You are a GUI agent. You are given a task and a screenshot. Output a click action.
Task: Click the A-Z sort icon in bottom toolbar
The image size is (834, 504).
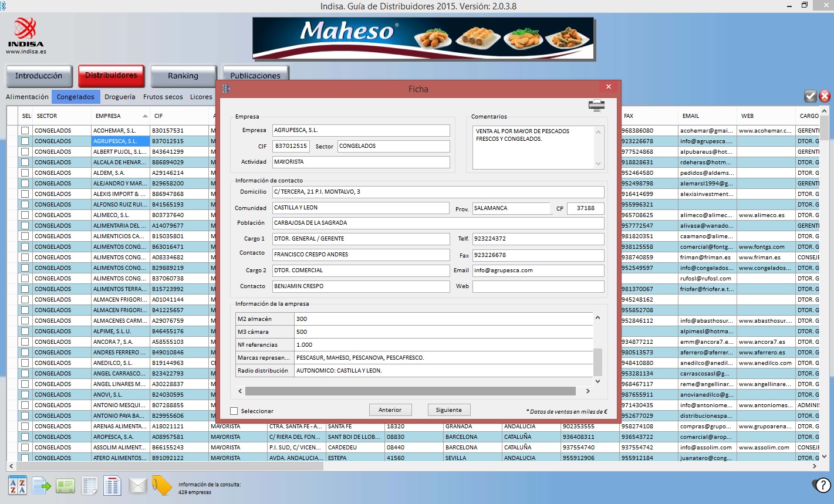pos(18,485)
